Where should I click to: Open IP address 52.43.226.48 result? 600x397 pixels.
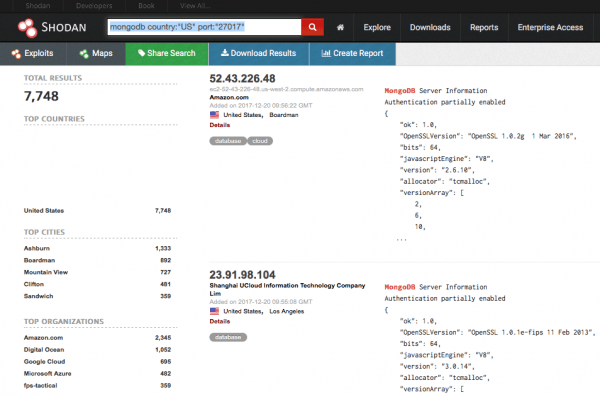pos(242,78)
